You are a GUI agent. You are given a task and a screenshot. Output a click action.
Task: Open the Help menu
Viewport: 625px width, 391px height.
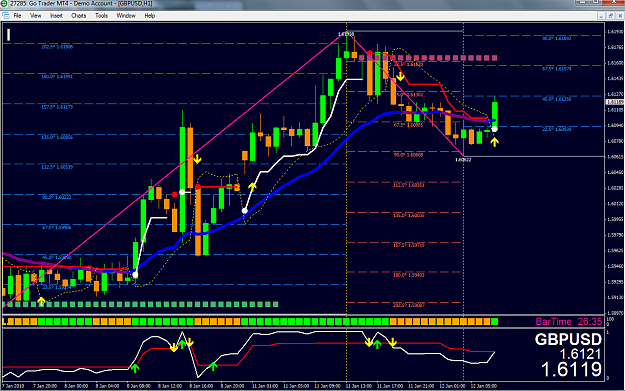(149, 16)
